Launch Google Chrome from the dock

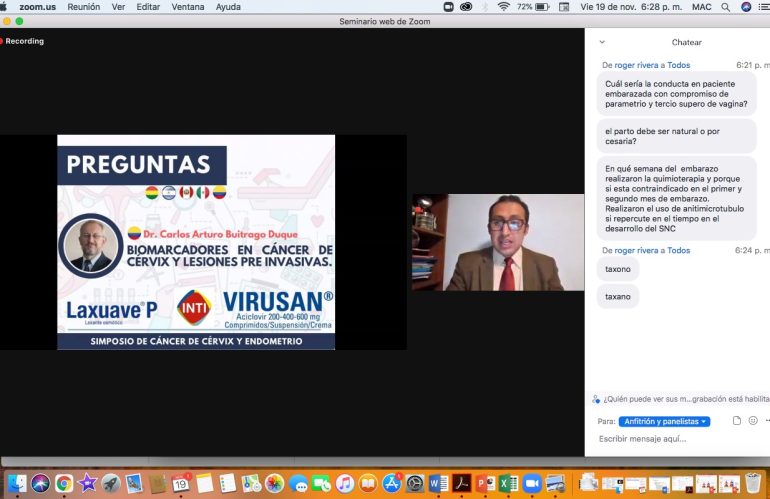[64, 484]
